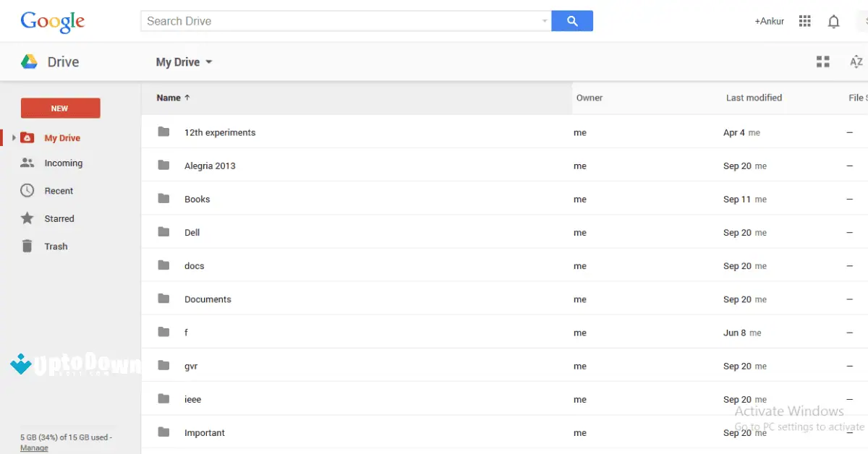Image resolution: width=868 pixels, height=454 pixels.
Task: Open the storage Manage link
Action: coord(34,447)
